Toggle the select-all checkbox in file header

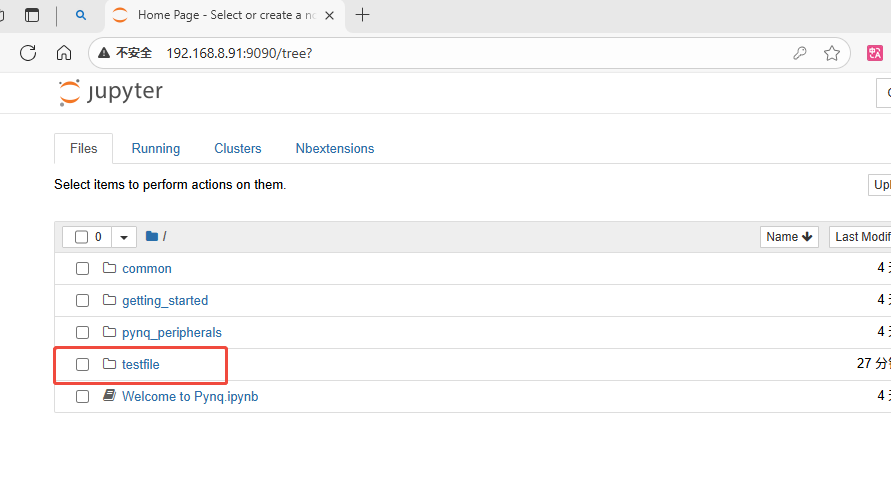82,237
